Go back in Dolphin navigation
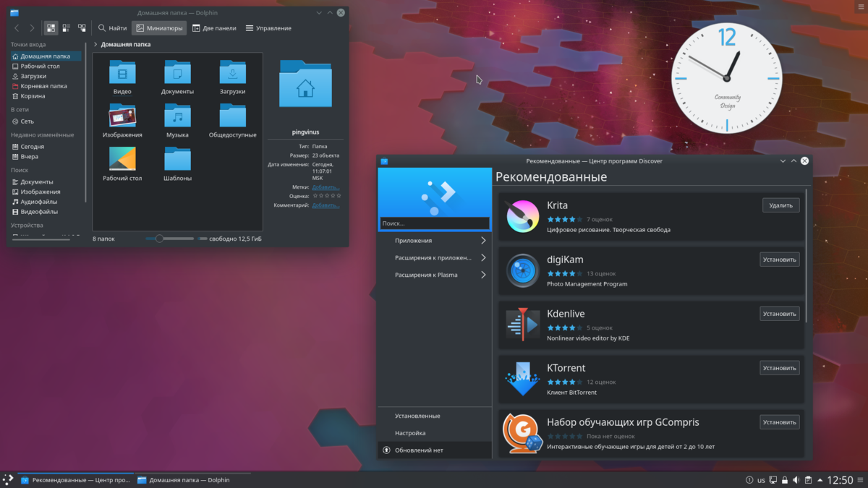Image resolution: width=868 pixels, height=488 pixels. point(17,28)
